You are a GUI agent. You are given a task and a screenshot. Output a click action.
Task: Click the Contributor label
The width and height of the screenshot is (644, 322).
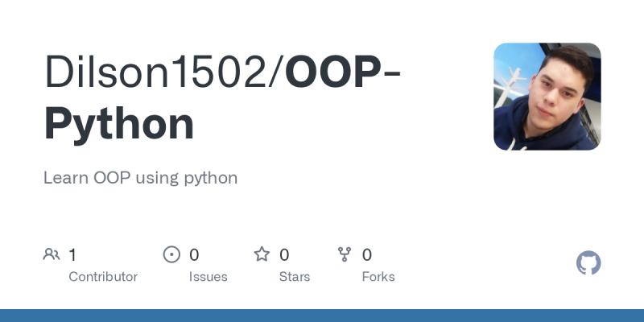pos(103,277)
